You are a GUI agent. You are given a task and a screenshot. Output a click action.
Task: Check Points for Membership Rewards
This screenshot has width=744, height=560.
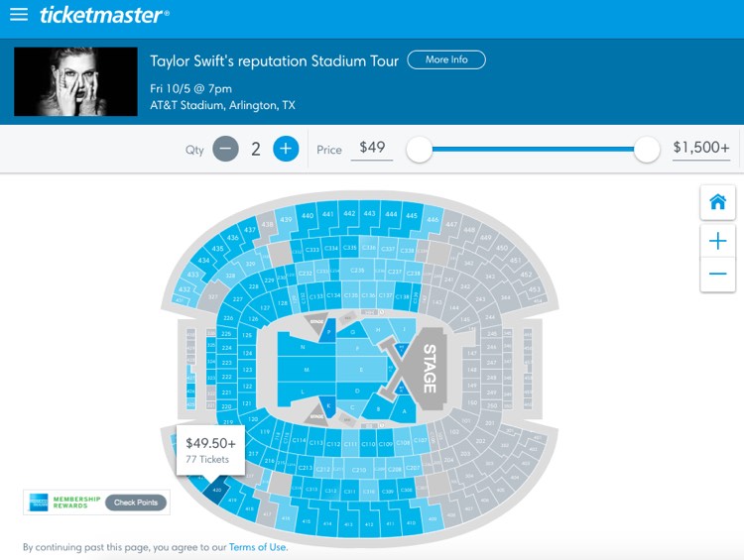[136, 503]
